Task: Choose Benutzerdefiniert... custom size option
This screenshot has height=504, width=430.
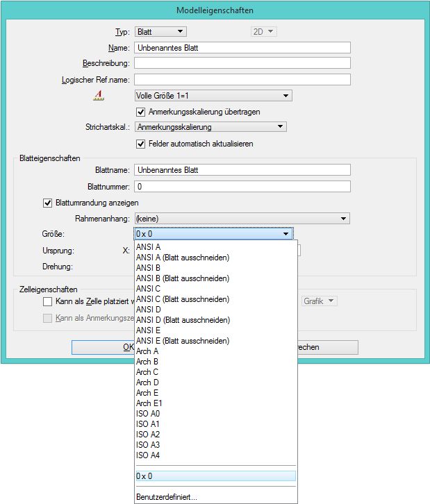Action: (x=215, y=497)
